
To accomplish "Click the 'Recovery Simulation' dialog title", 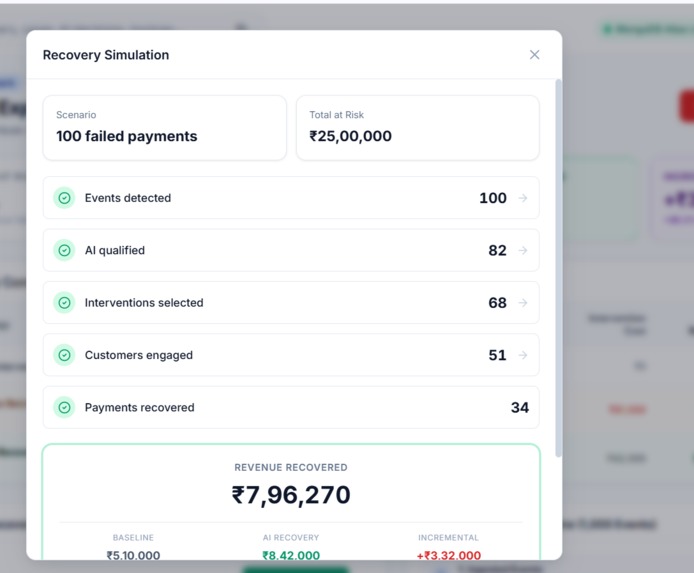I will tap(106, 55).
